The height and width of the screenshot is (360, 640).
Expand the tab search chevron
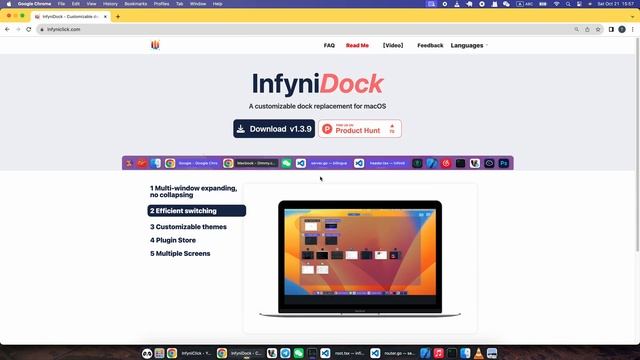(633, 17)
